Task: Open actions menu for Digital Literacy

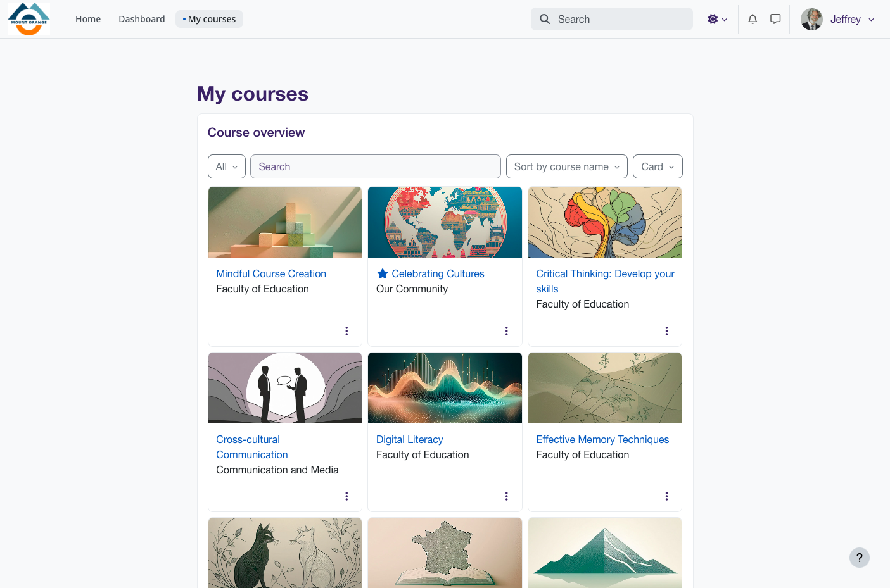Action: pyautogui.click(x=507, y=496)
